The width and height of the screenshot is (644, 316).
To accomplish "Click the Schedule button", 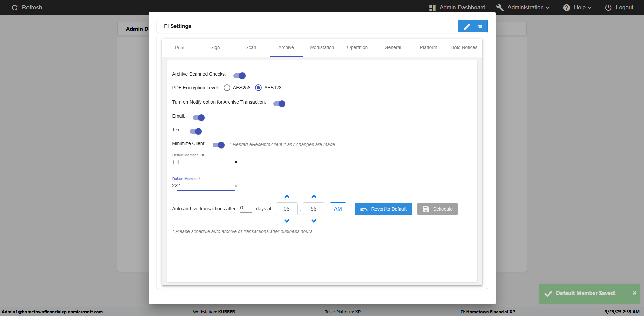I will (437, 209).
